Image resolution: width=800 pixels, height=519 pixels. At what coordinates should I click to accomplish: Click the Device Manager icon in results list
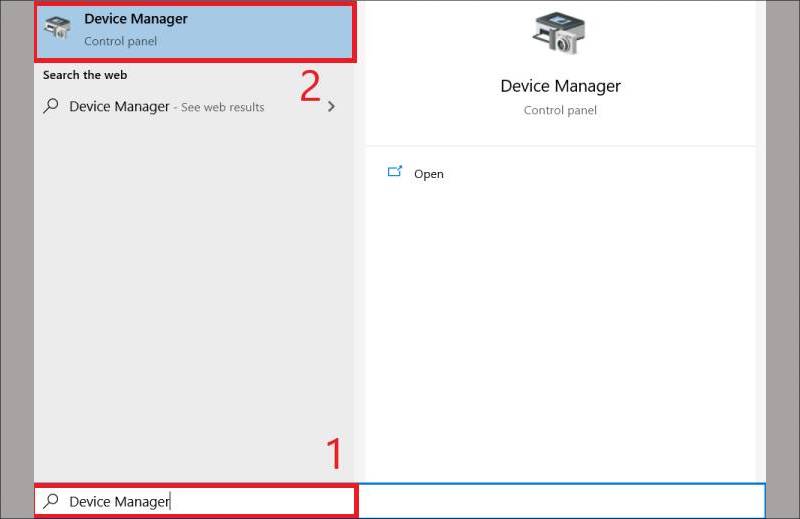coord(57,27)
